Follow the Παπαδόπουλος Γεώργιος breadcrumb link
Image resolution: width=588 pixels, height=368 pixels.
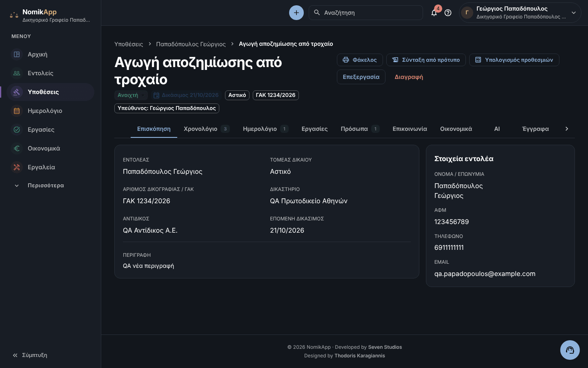point(191,44)
